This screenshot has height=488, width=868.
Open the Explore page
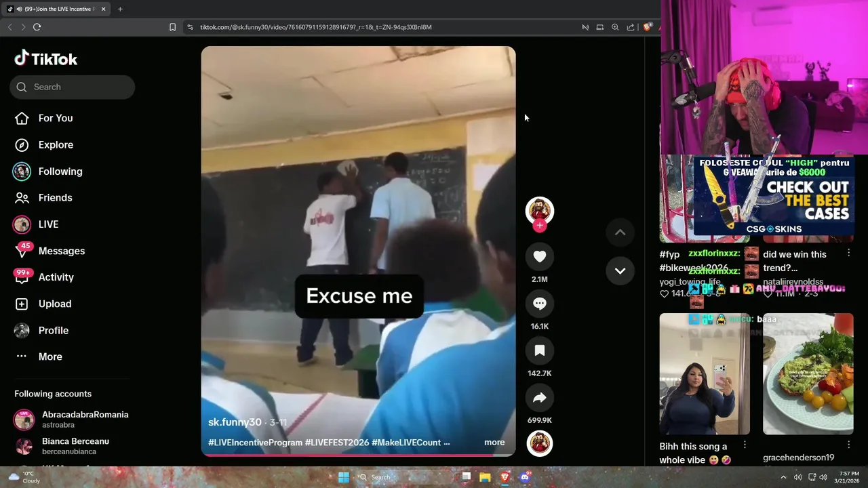[43, 145]
